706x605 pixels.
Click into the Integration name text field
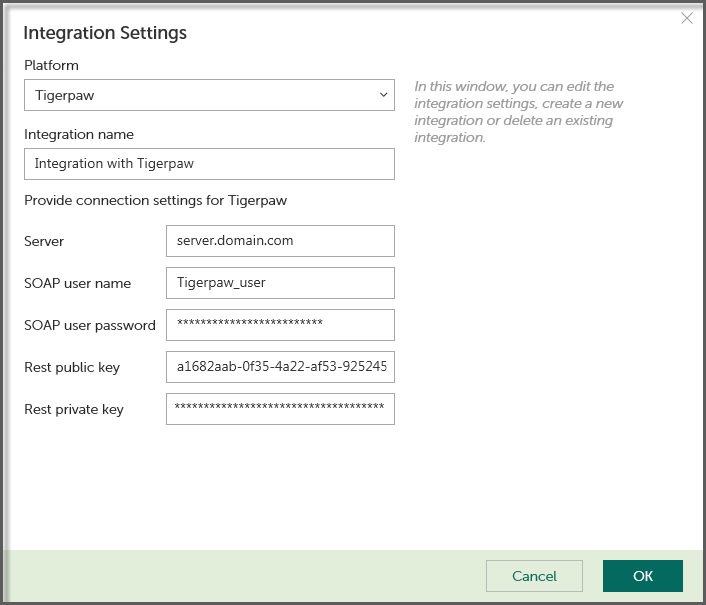pos(209,164)
